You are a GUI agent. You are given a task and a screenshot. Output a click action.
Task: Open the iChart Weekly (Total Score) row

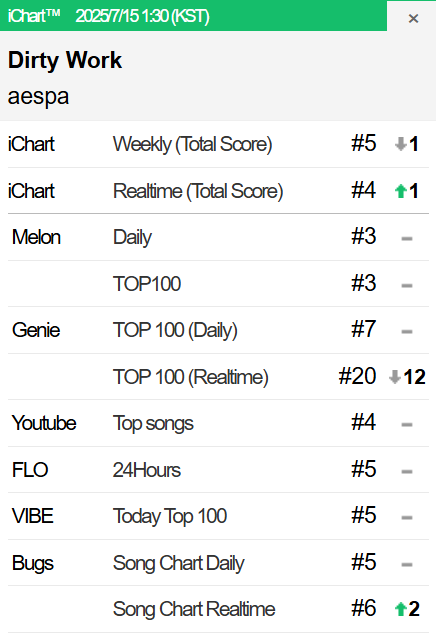coord(218,144)
